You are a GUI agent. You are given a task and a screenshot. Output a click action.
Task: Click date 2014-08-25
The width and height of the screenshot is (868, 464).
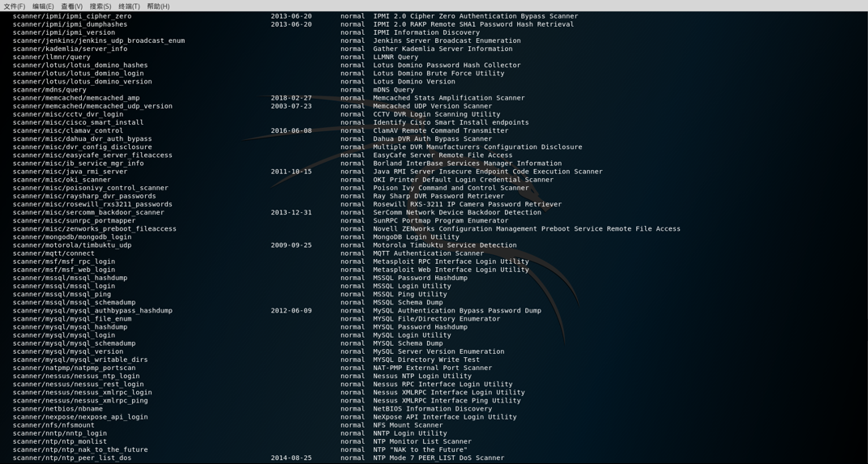coord(291,458)
